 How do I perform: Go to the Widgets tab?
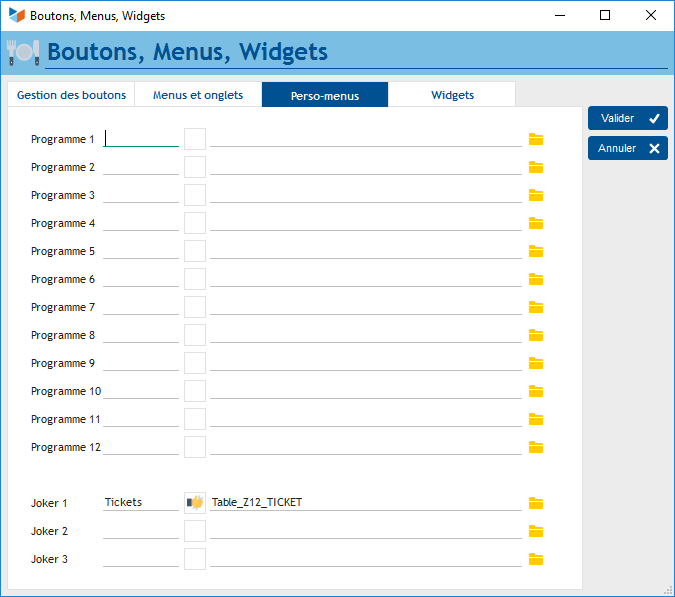click(452, 95)
